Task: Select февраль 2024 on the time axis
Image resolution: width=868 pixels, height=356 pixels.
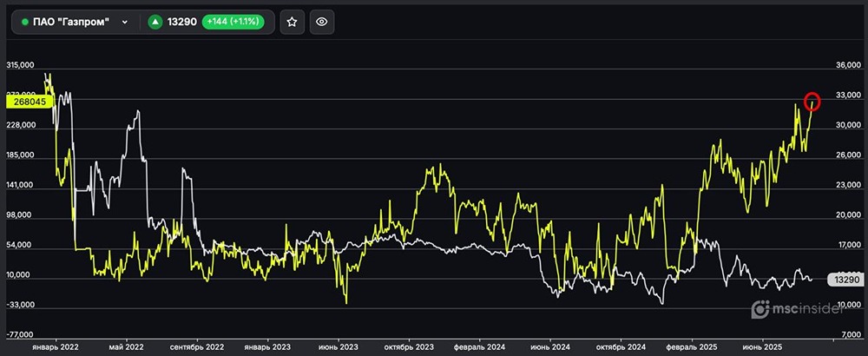Action: 481,346
